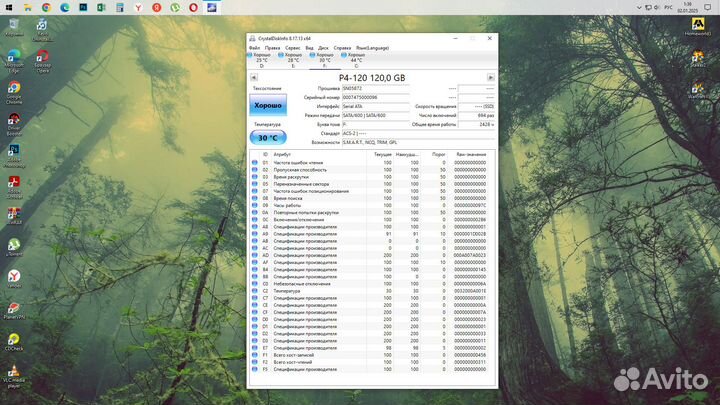The width and height of the screenshot is (720, 405).
Task: Click the status circle of row E7
Action: [255, 348]
